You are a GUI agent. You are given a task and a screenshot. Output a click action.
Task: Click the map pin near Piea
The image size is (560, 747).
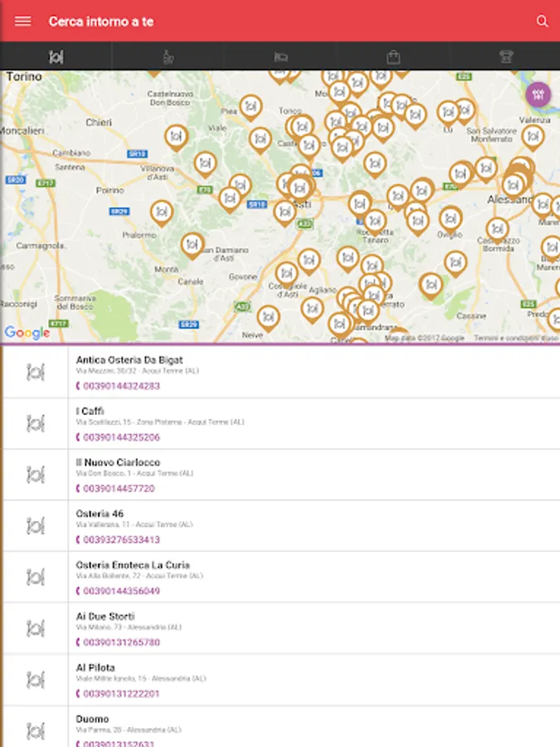[x=251, y=107]
